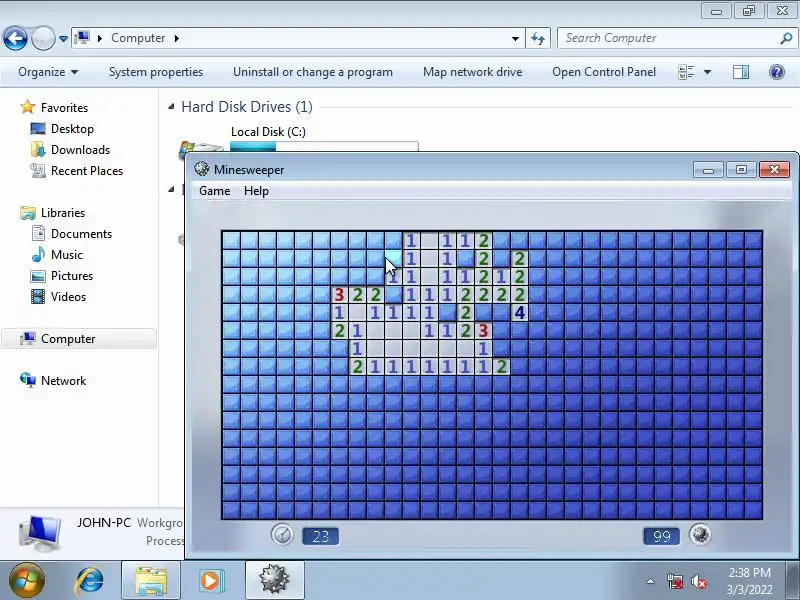Minimize the Minesweeper window
This screenshot has width=800, height=600.
coord(708,169)
